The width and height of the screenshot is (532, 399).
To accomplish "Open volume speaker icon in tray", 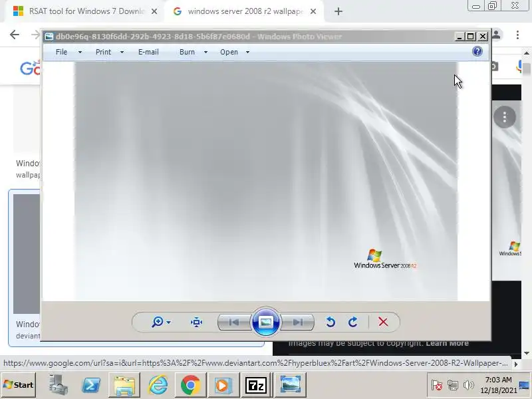I will (x=469, y=385).
